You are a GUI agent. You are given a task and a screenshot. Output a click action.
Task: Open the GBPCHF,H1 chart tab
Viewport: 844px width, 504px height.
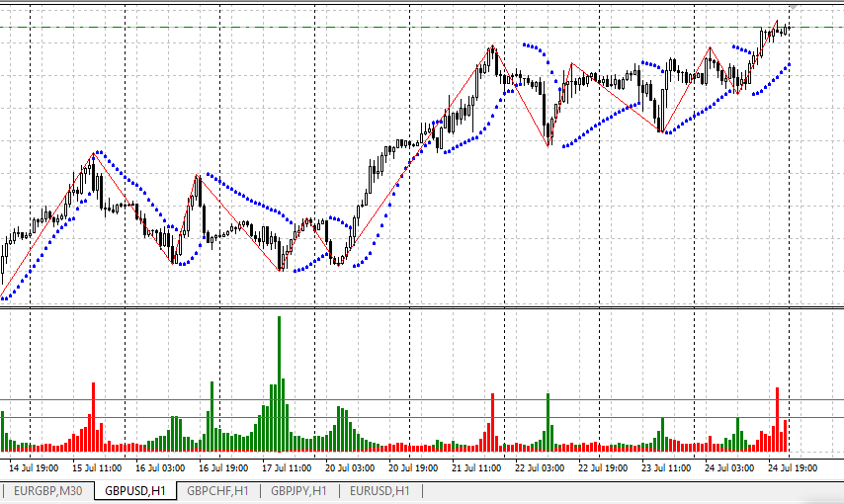pyautogui.click(x=217, y=491)
